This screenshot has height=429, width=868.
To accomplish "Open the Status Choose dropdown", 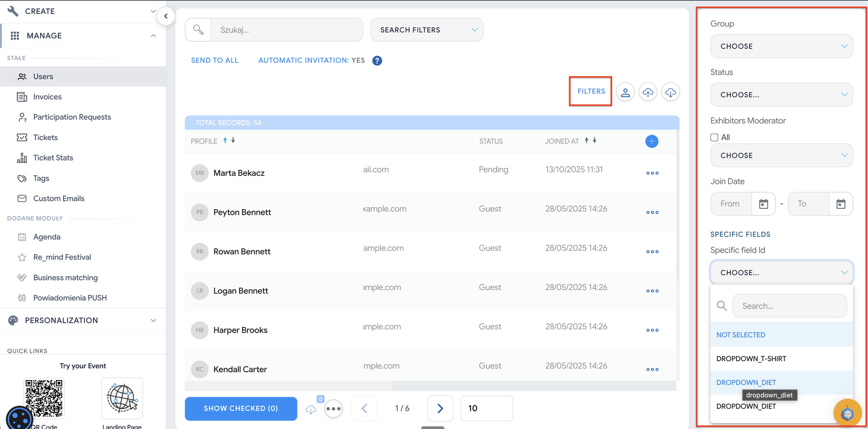I will [x=781, y=95].
